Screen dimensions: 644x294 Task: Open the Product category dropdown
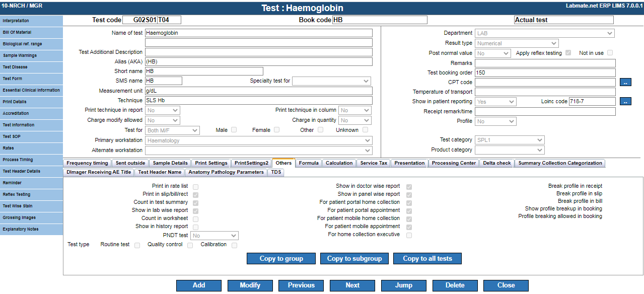pos(510,150)
